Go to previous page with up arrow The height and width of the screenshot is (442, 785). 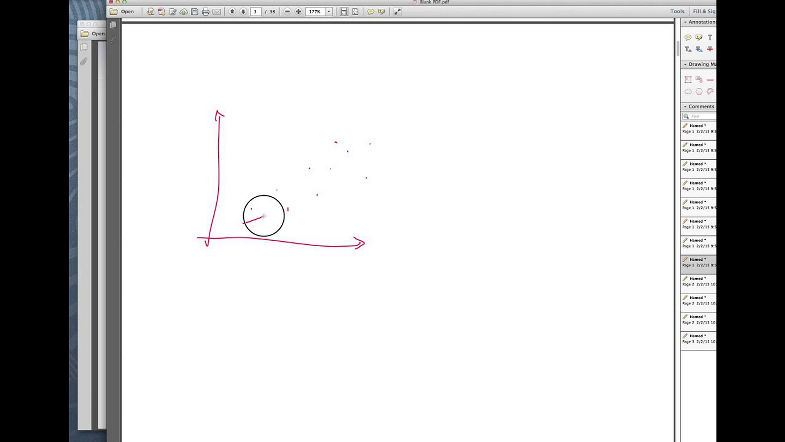[x=232, y=12]
